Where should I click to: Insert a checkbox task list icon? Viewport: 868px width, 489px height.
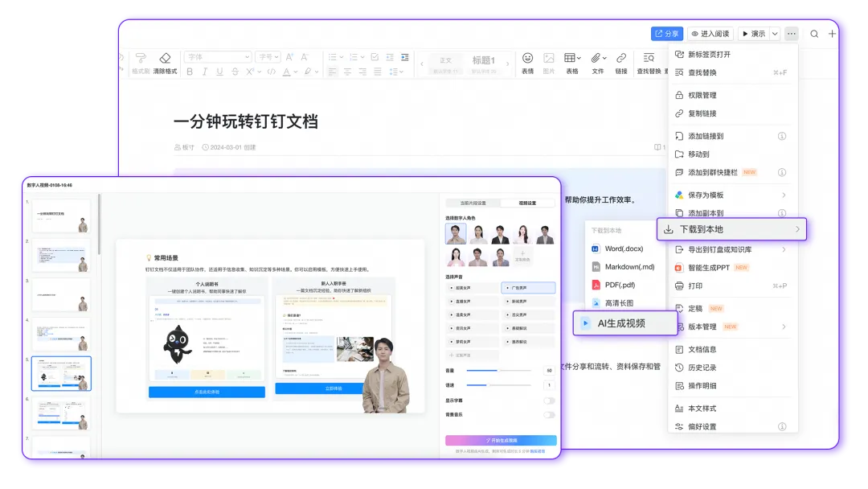375,57
